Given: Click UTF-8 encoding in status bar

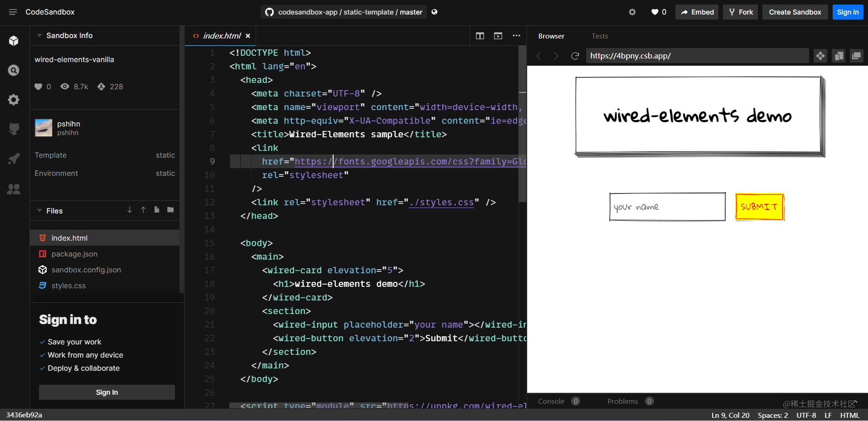Looking at the screenshot, I should pyautogui.click(x=806, y=416).
